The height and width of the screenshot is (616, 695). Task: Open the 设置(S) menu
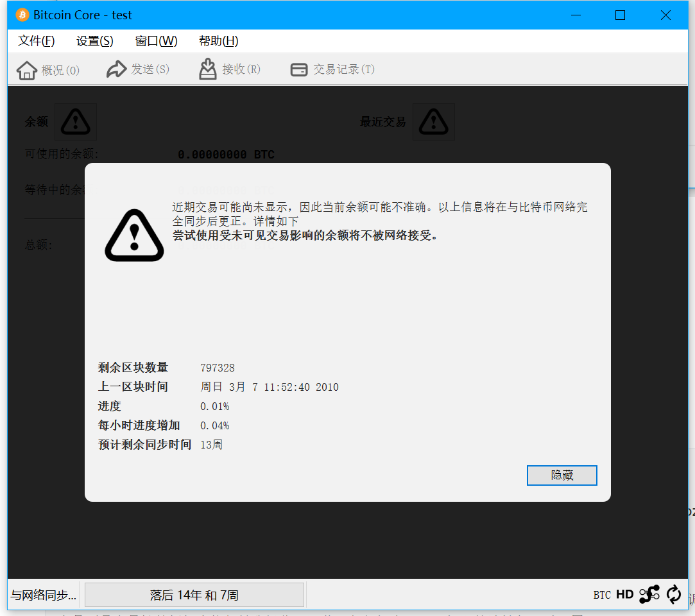point(95,41)
